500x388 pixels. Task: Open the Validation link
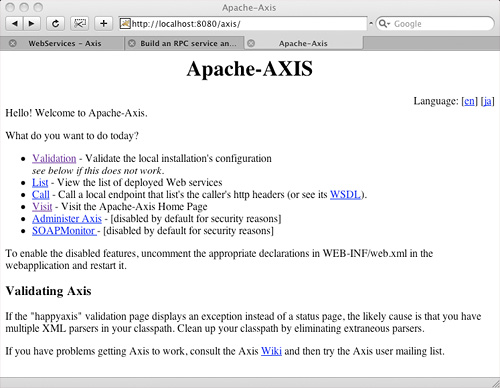pos(54,158)
